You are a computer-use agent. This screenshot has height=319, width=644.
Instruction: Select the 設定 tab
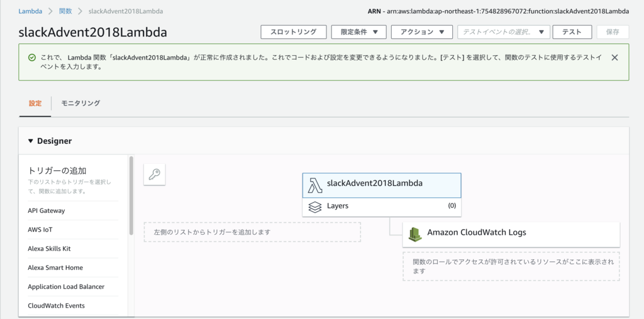[35, 104]
